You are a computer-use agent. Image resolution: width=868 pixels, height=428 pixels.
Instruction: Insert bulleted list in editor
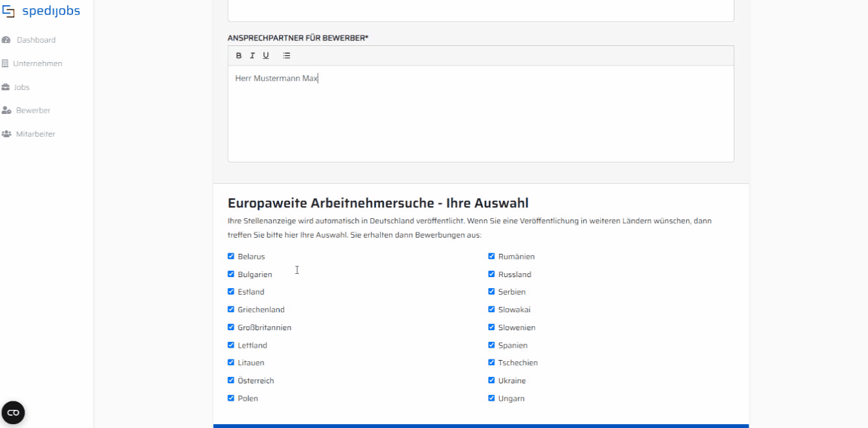[x=287, y=56]
